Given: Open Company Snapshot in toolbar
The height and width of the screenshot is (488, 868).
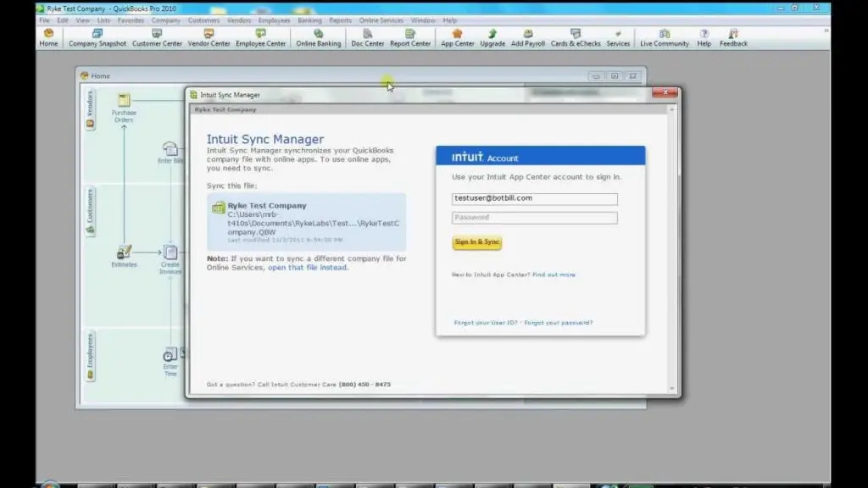Looking at the screenshot, I should [97, 37].
